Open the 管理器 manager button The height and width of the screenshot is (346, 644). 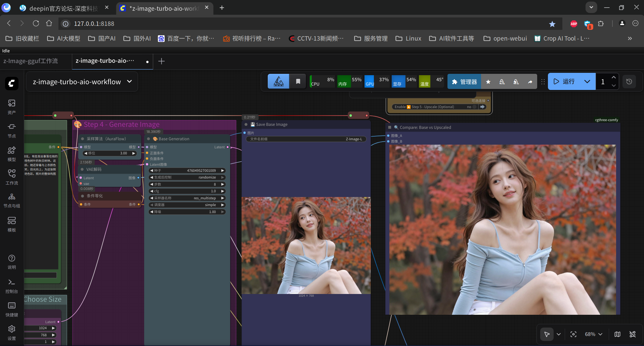[x=464, y=82]
